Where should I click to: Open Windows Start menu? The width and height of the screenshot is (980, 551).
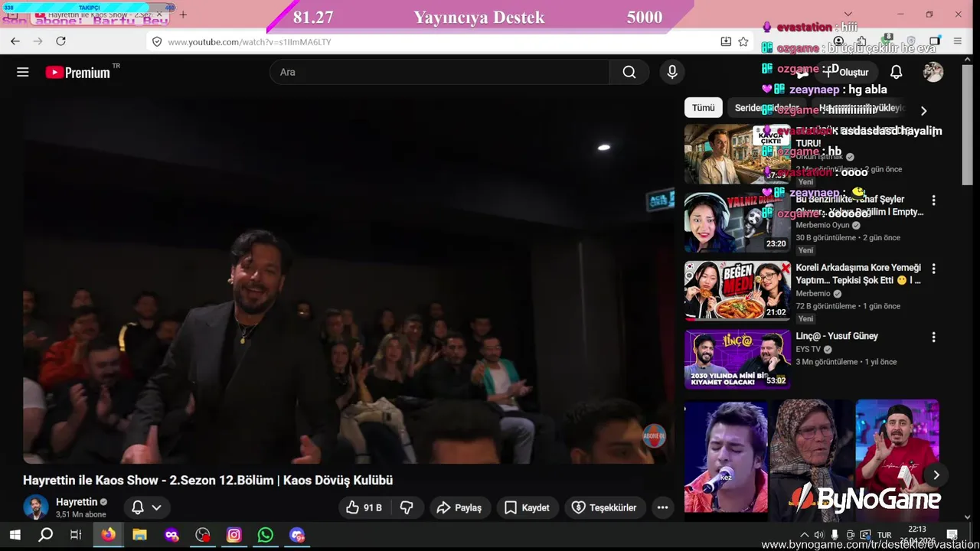click(15, 535)
